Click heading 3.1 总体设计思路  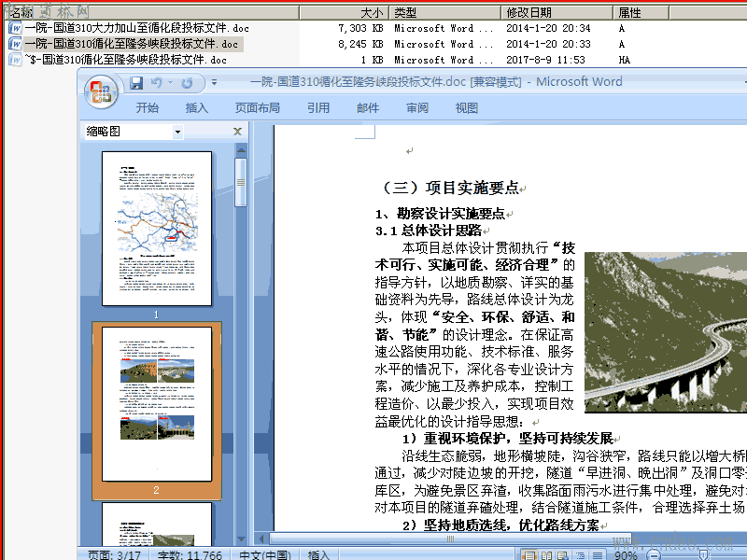click(429, 231)
